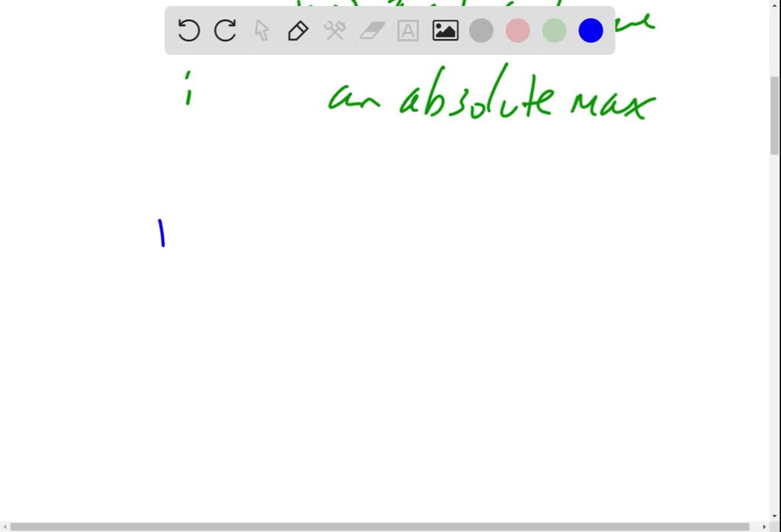Toggle the gray pen color

click(481, 30)
